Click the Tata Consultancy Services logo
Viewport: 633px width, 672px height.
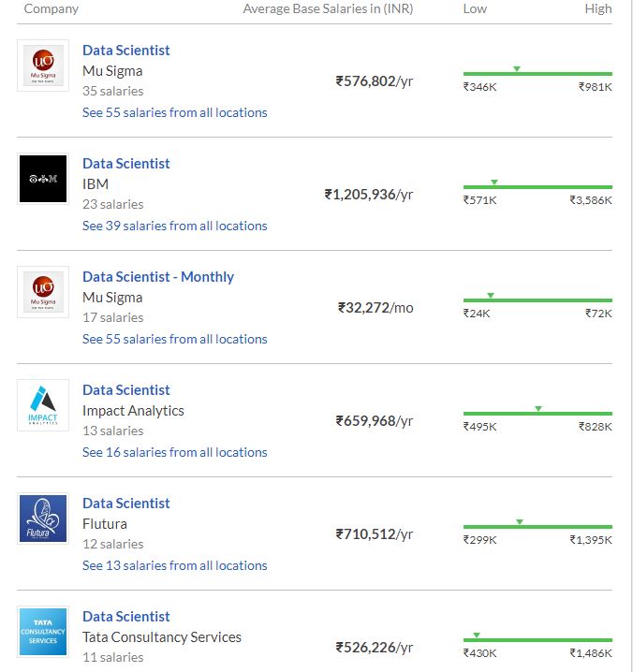43,632
